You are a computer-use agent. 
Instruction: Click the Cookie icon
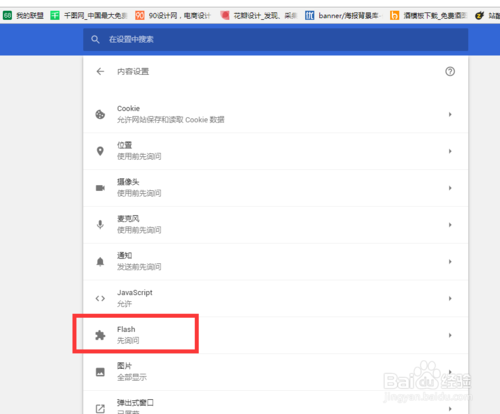click(100, 114)
